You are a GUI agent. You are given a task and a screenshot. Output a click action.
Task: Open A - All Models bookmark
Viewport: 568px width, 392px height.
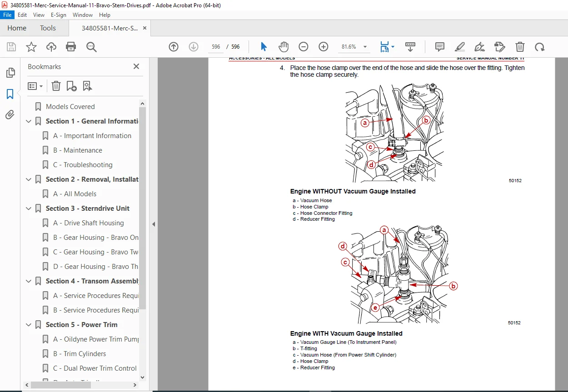click(x=75, y=194)
